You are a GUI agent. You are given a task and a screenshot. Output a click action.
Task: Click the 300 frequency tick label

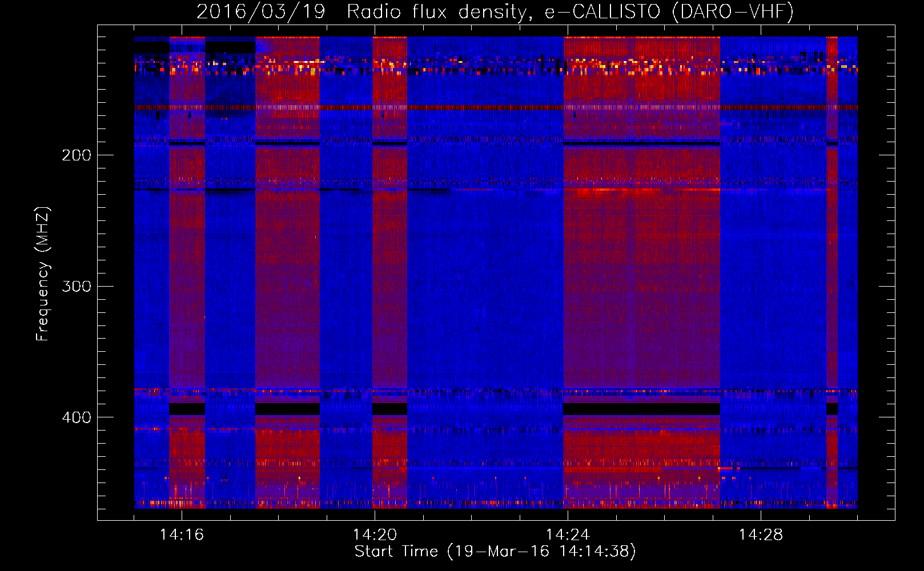pyautogui.click(x=77, y=286)
